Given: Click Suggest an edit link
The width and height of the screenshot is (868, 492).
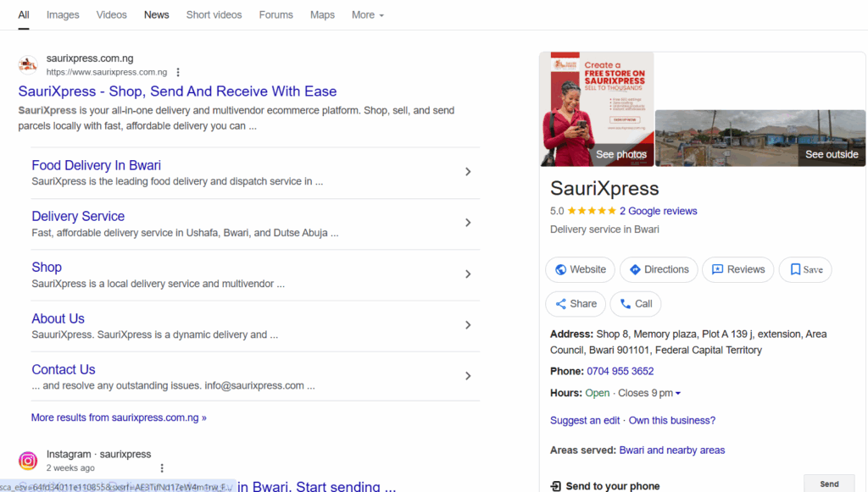Looking at the screenshot, I should [x=585, y=421].
